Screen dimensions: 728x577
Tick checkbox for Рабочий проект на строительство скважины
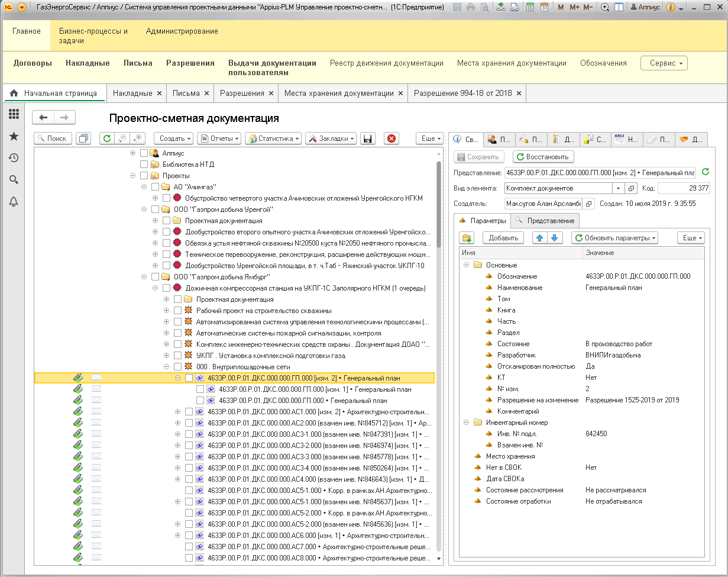[x=177, y=311]
